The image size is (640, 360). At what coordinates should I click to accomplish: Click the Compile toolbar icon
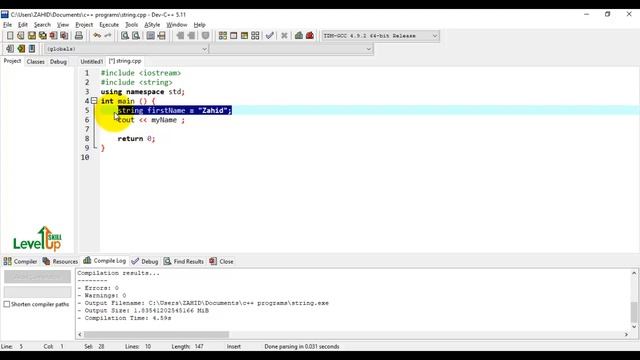coord(222,36)
